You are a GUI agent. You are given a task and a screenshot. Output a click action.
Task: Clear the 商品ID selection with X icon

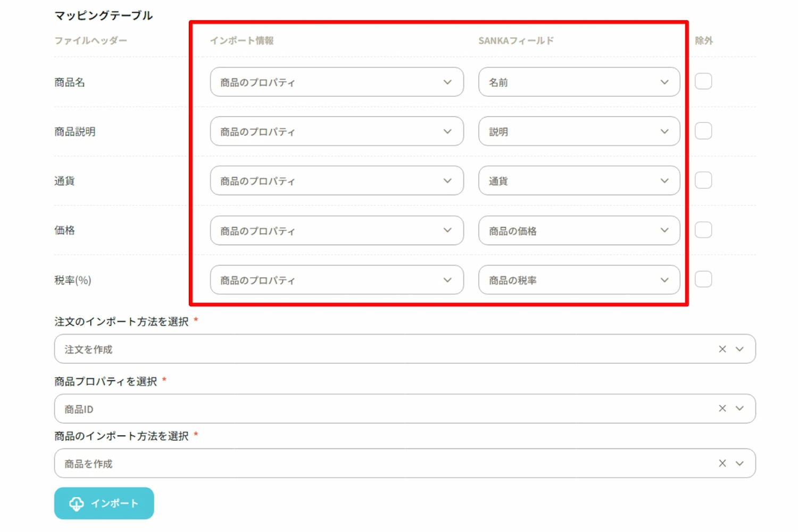point(722,409)
